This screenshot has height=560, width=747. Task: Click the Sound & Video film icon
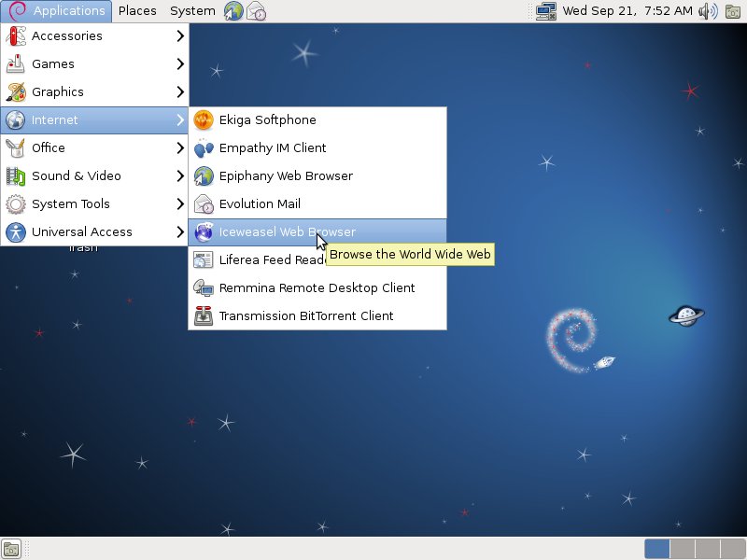16,176
